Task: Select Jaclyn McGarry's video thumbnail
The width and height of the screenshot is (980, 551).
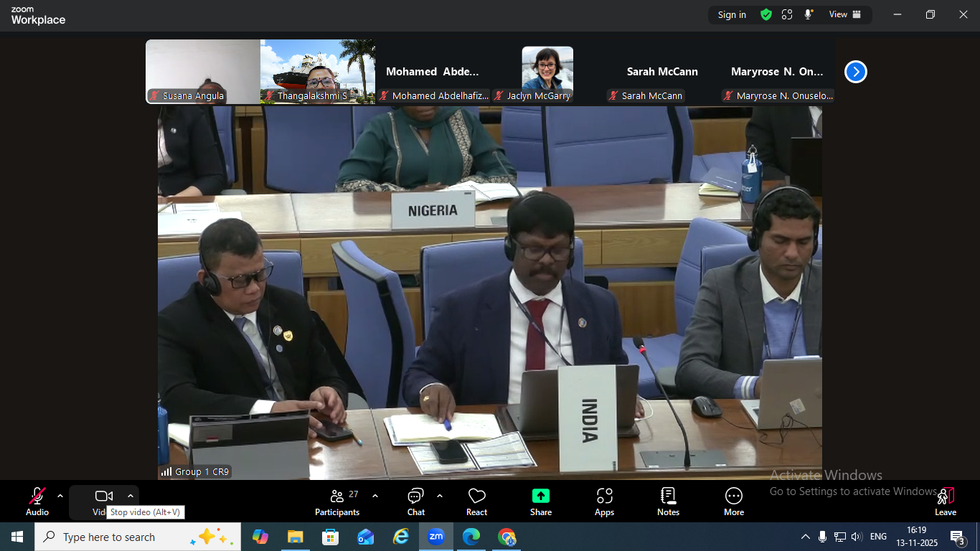Action: [547, 72]
